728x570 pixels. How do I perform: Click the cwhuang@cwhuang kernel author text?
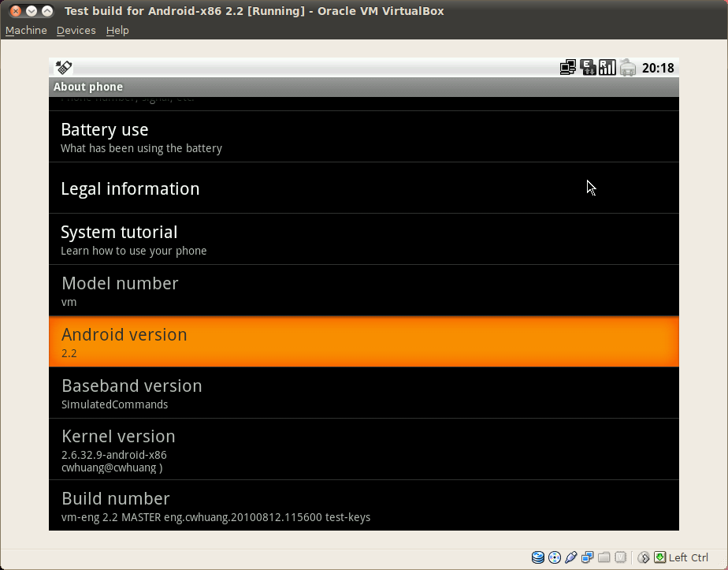[112, 468]
